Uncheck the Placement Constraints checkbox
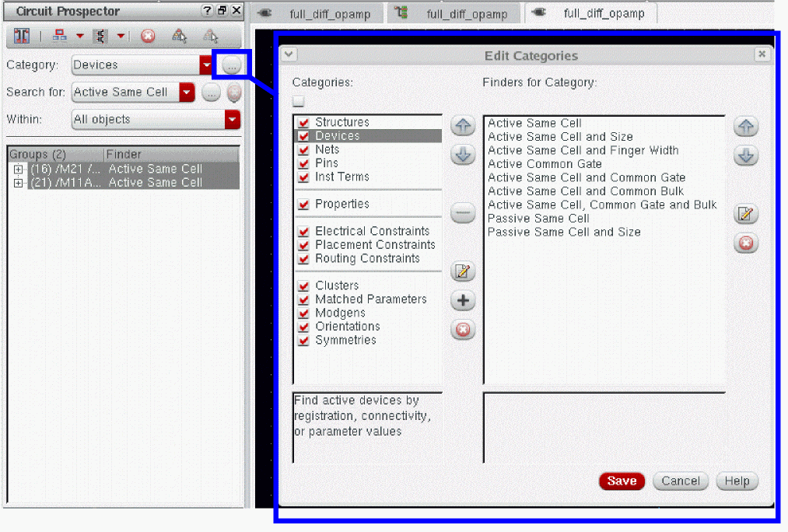Image resolution: width=788 pixels, height=532 pixels. (303, 245)
